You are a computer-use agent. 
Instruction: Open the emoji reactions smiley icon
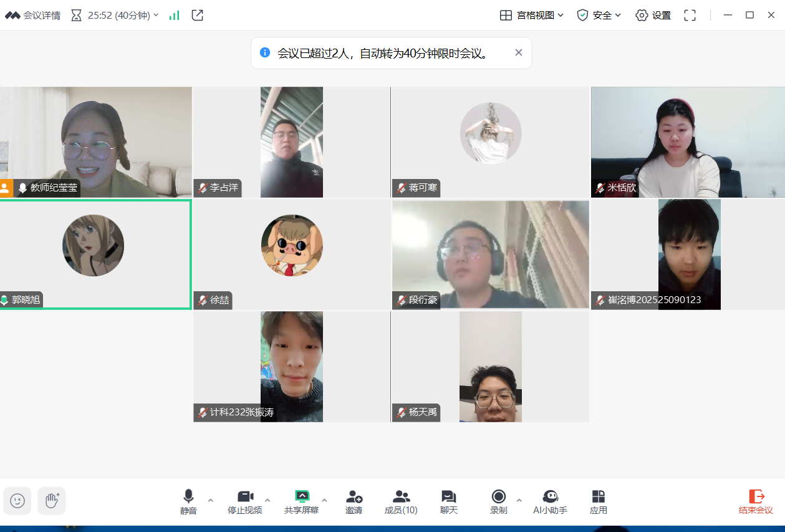point(17,500)
